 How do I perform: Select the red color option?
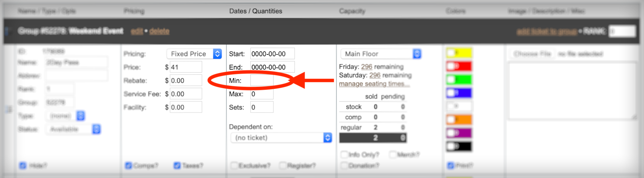tap(459, 66)
